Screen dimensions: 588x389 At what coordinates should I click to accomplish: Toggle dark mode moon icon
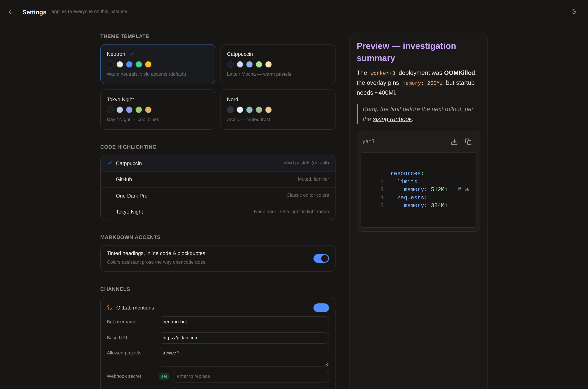click(574, 11)
